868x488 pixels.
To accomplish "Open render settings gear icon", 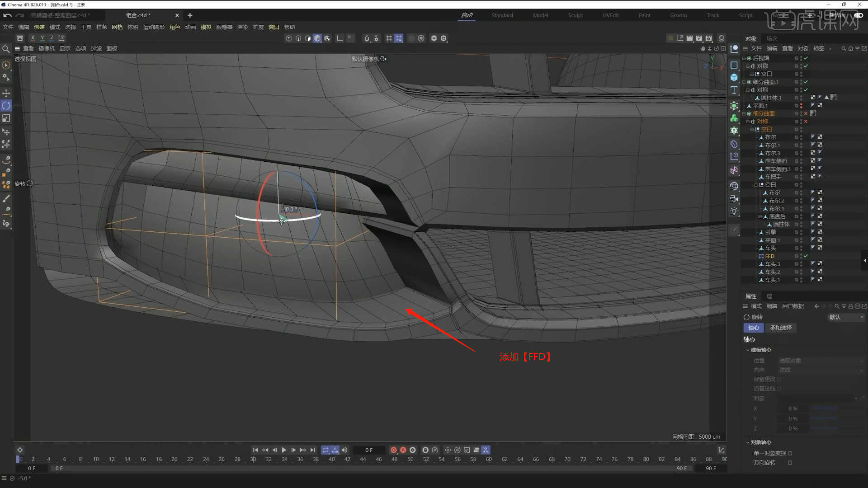I will [x=709, y=38].
